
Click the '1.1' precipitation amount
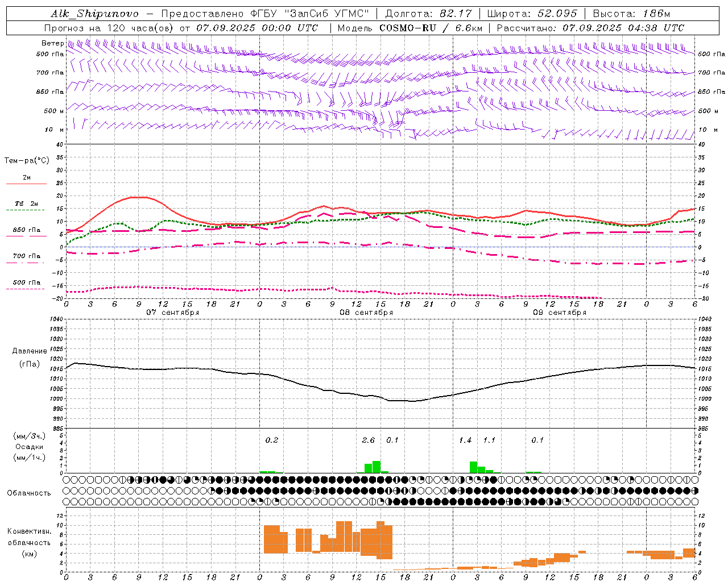pyautogui.click(x=489, y=440)
